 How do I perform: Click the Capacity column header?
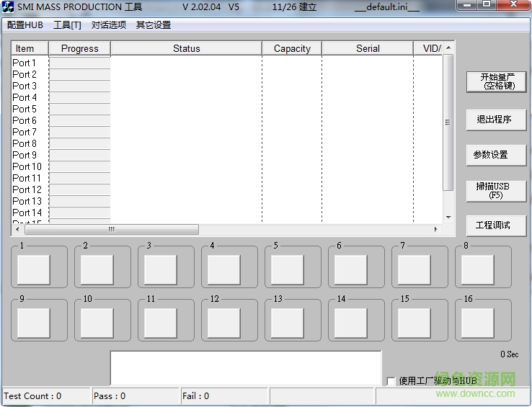(292, 48)
